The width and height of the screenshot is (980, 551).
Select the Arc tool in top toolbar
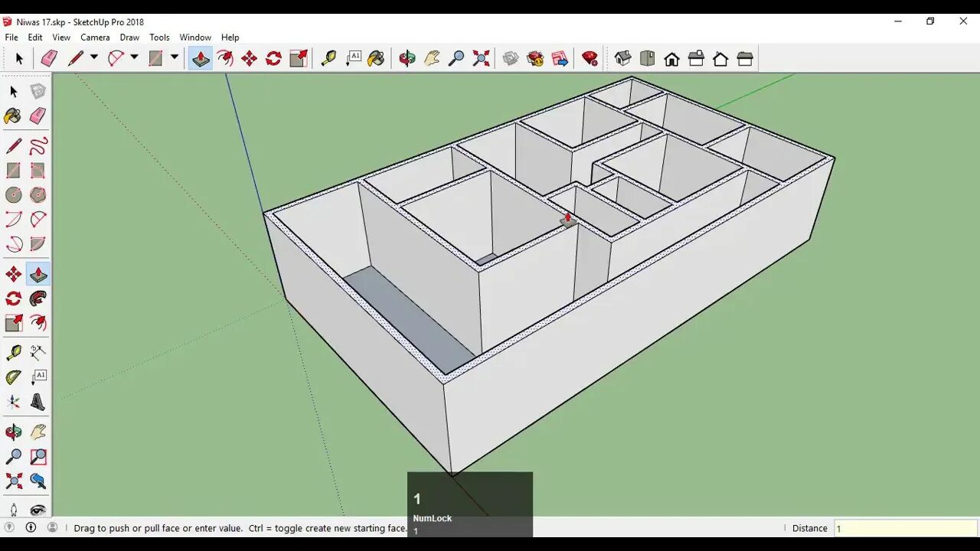(x=116, y=59)
